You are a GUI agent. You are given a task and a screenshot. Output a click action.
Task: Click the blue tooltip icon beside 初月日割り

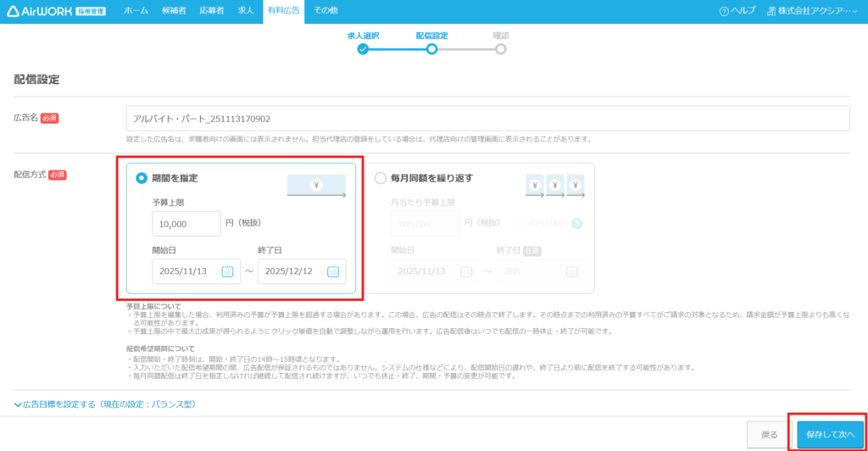click(577, 224)
